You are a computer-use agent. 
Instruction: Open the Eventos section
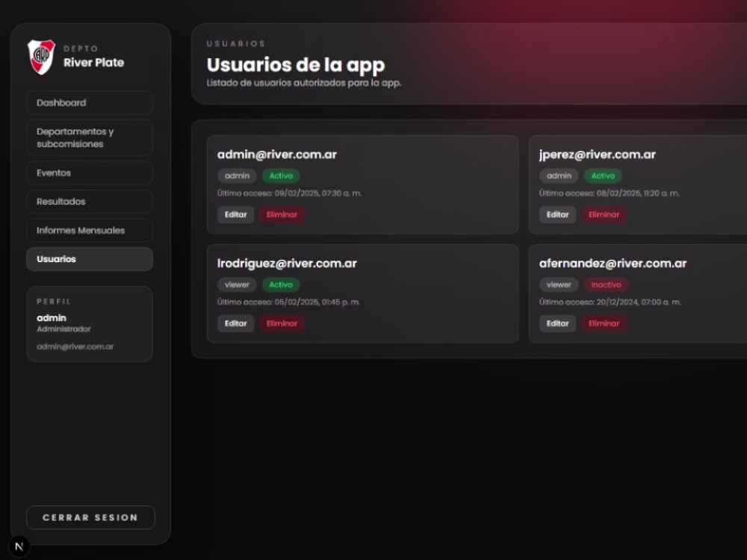[x=90, y=173]
